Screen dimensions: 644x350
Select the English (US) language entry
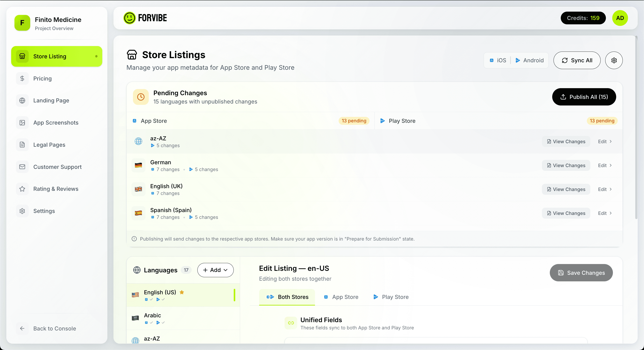(x=160, y=292)
